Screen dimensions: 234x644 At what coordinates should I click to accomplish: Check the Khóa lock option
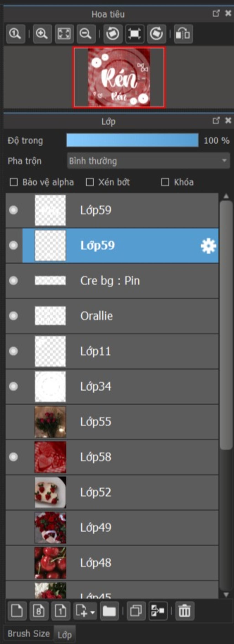[165, 182]
